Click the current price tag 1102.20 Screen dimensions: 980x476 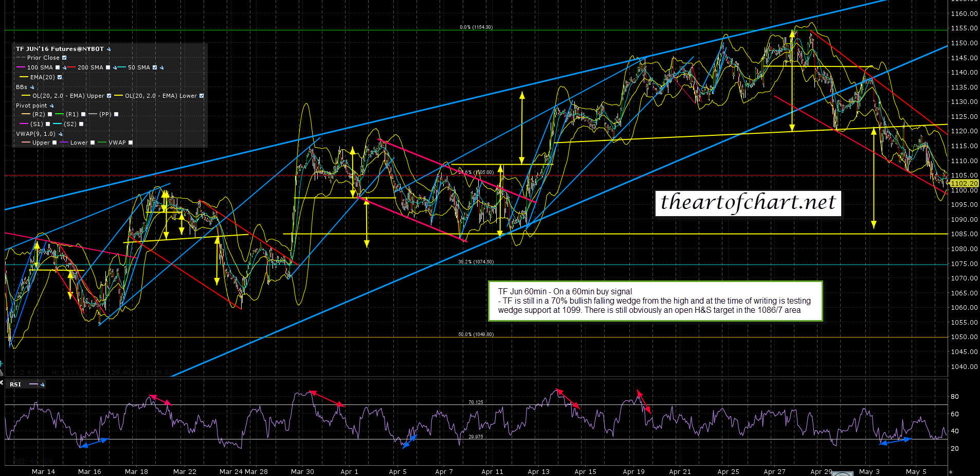pyautogui.click(x=964, y=183)
